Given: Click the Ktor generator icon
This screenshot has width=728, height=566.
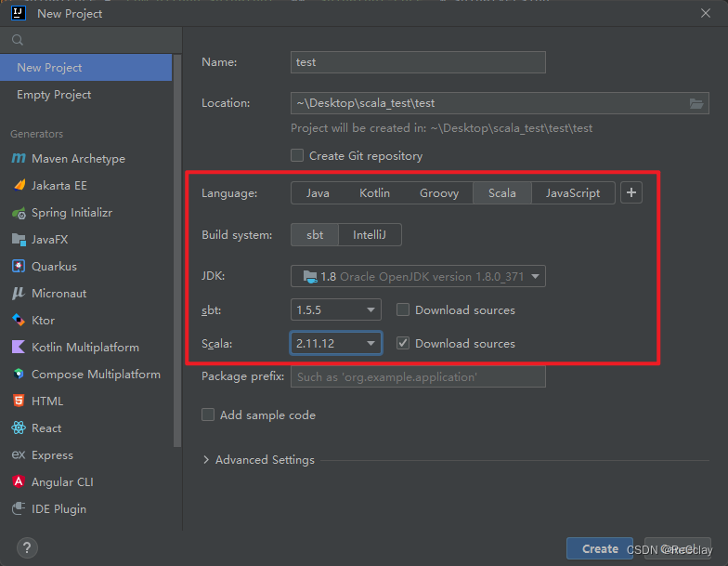Looking at the screenshot, I should pyautogui.click(x=19, y=320).
